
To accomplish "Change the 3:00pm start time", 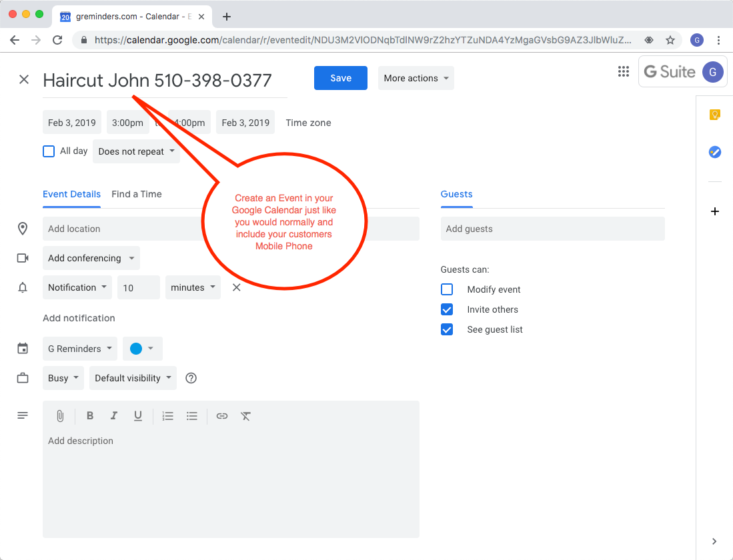I will pos(127,123).
